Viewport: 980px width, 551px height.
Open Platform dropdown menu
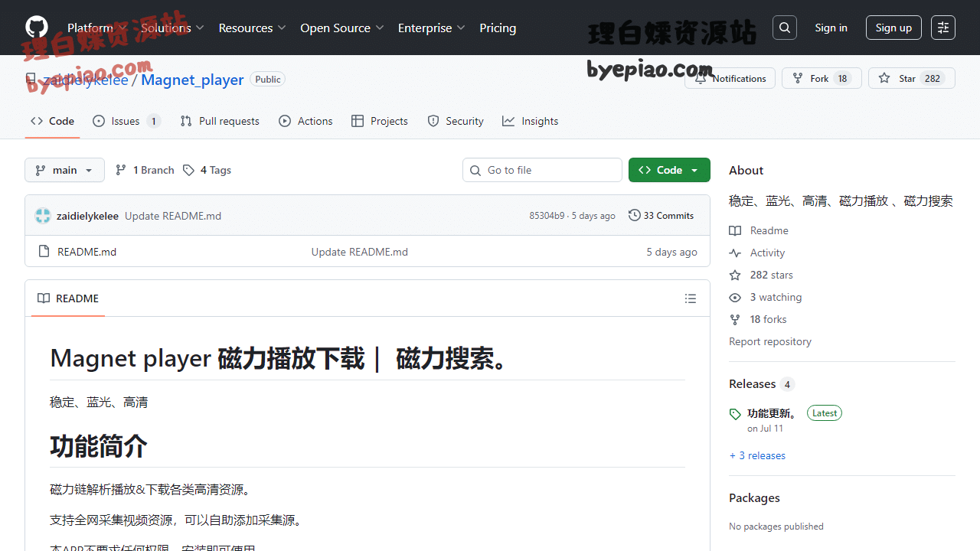96,28
